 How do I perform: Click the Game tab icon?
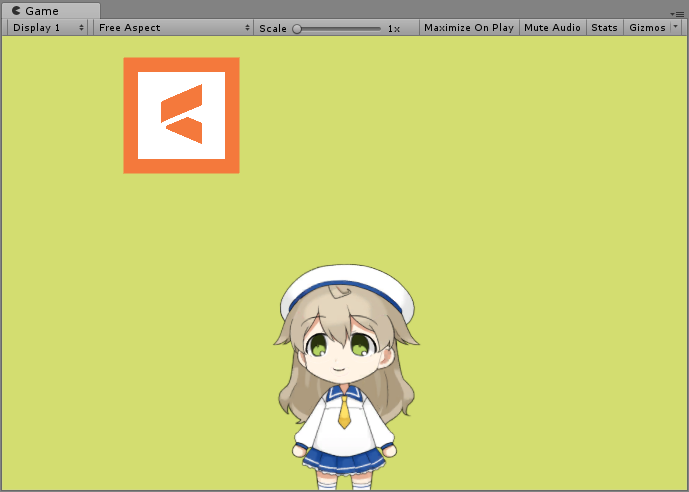tap(16, 11)
